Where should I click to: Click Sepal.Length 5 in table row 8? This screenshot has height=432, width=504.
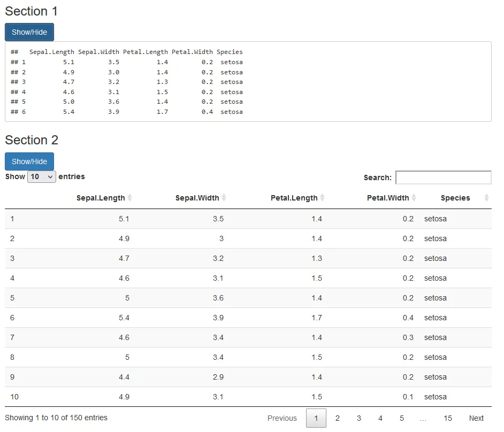coord(127,358)
